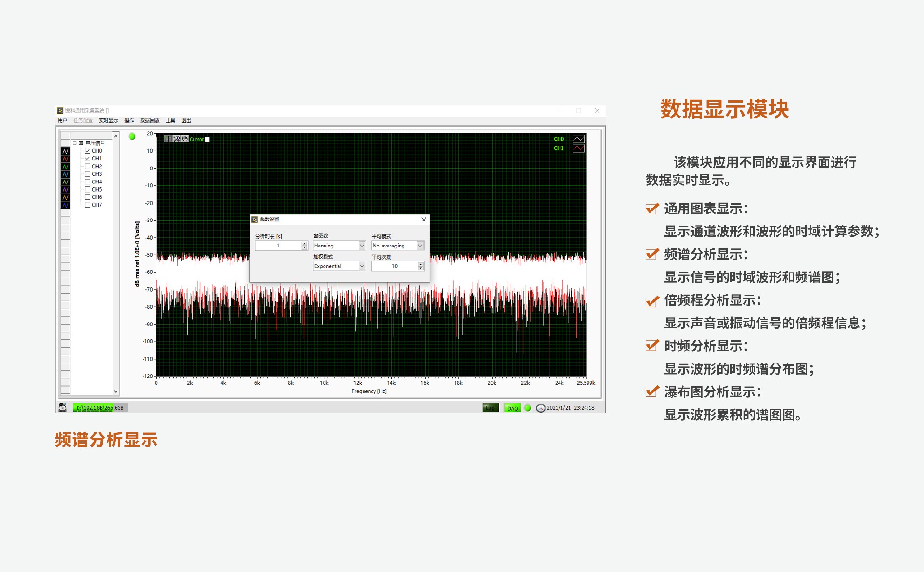This screenshot has width=924, height=572.
Task: Click the disk drive icon in status bar
Action: coord(63,408)
